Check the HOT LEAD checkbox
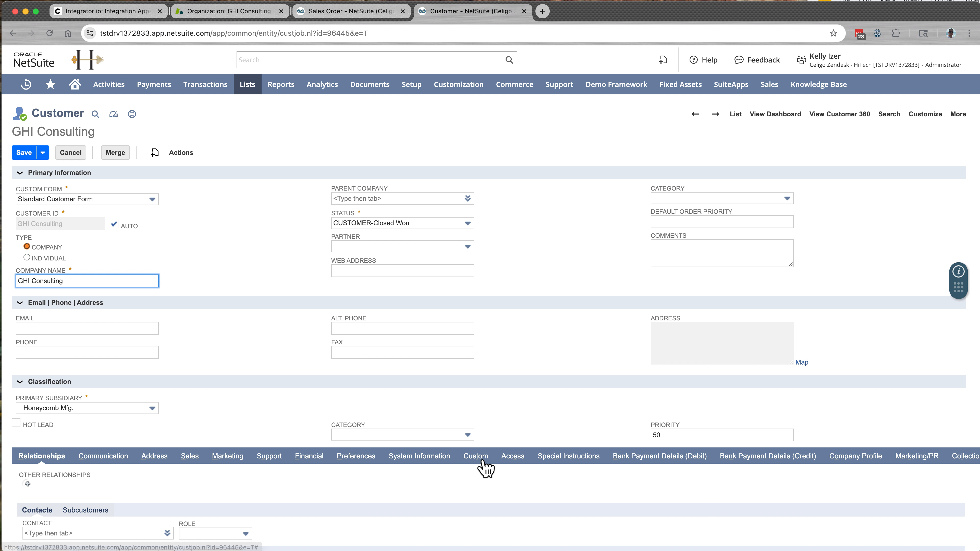Image resolution: width=980 pixels, height=551 pixels. [16, 422]
